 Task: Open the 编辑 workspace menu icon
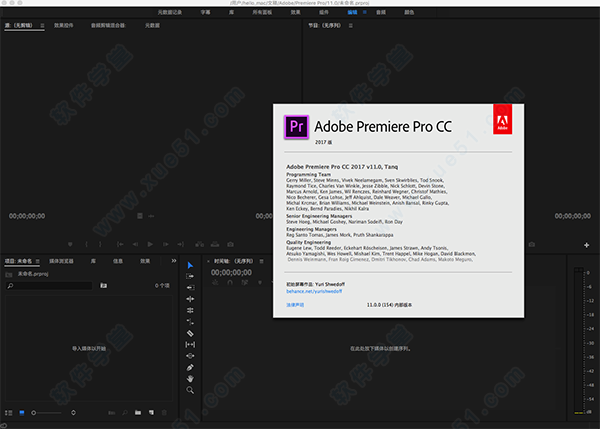pos(365,12)
